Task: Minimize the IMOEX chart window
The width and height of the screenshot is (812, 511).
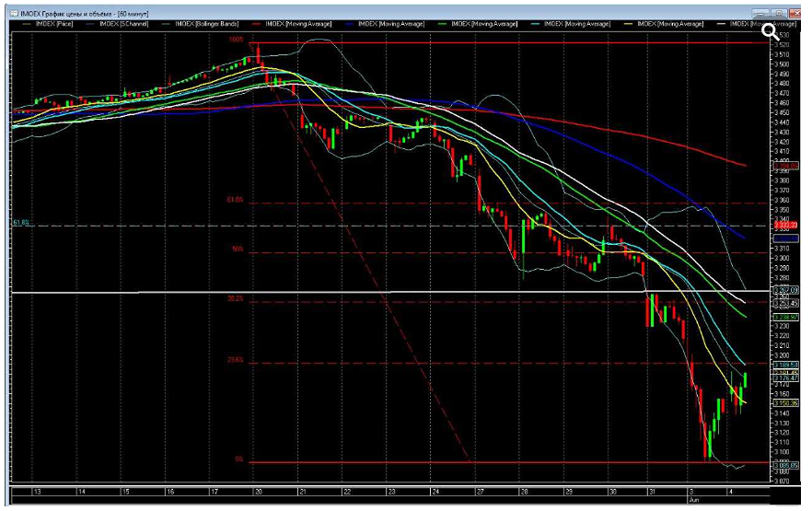Action: 760,13
